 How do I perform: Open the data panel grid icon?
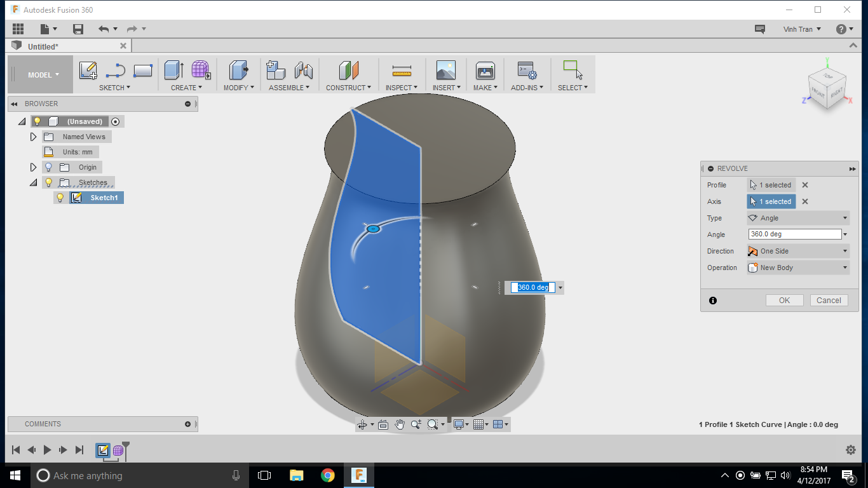18,29
